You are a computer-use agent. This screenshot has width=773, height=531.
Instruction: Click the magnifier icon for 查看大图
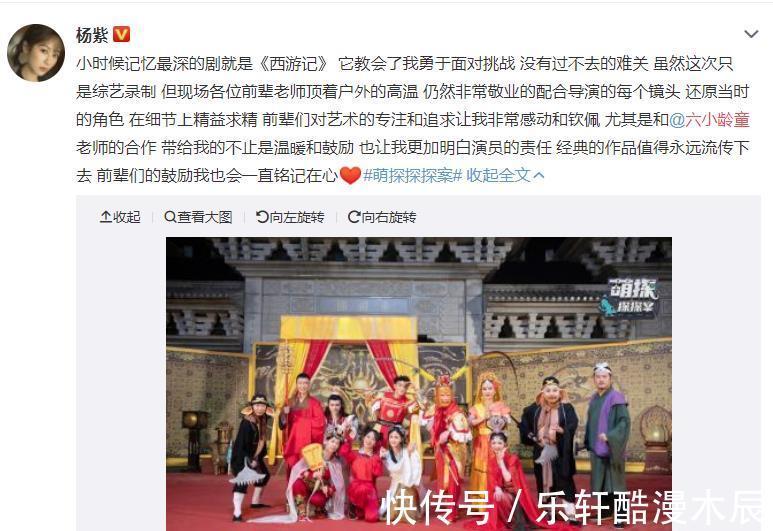(170, 217)
